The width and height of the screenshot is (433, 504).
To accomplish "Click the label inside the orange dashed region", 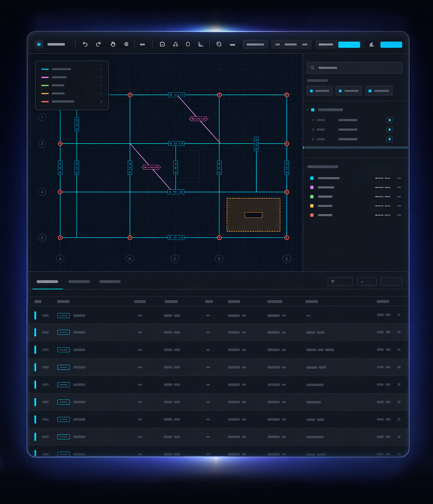I will [x=253, y=215].
